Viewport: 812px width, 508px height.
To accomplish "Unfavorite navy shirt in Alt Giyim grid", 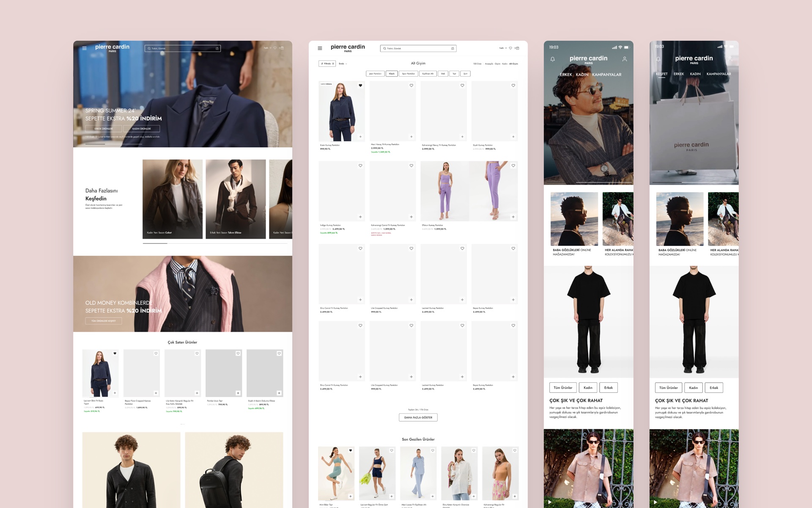I will click(360, 86).
